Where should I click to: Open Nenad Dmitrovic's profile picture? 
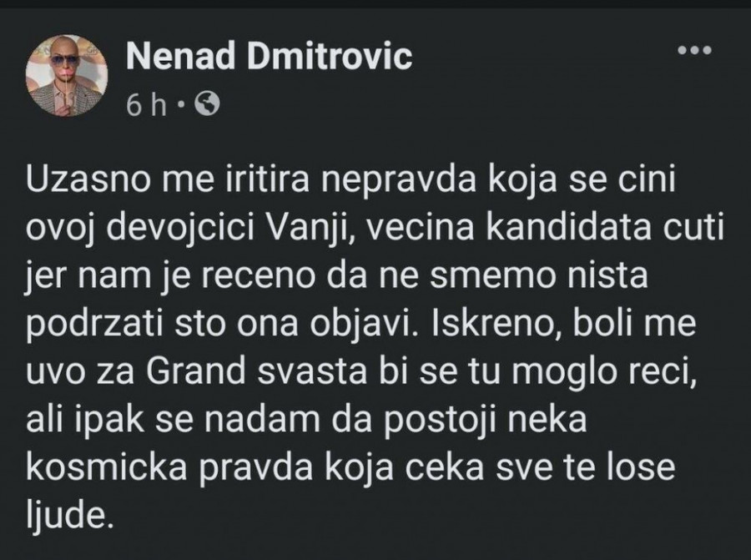click(x=66, y=75)
